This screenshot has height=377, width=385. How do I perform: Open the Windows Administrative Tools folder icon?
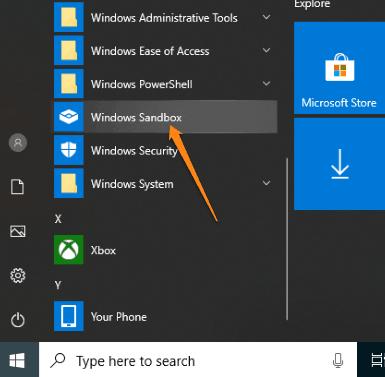coord(69,17)
